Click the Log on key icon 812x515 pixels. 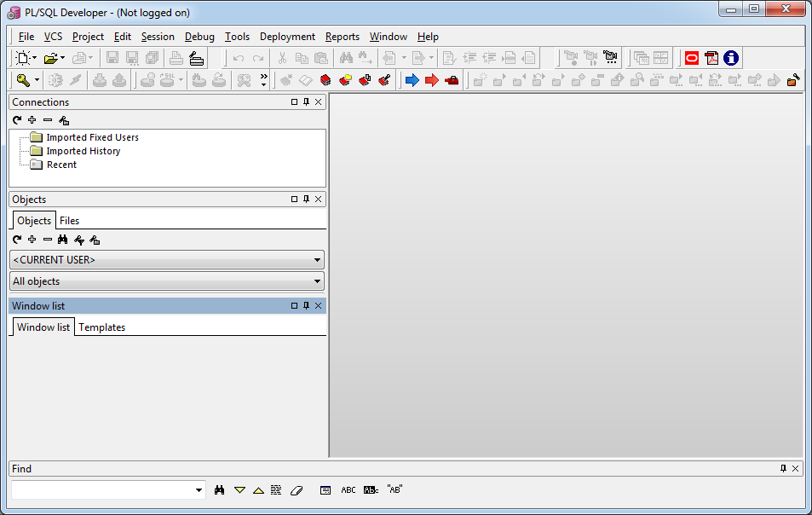[23, 80]
